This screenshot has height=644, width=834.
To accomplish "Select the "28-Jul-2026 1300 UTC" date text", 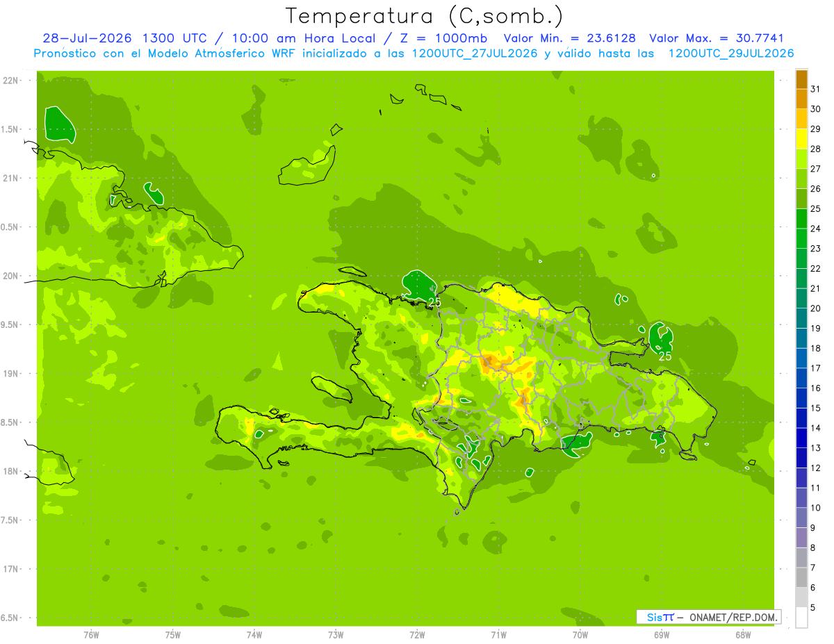I will pos(124,38).
